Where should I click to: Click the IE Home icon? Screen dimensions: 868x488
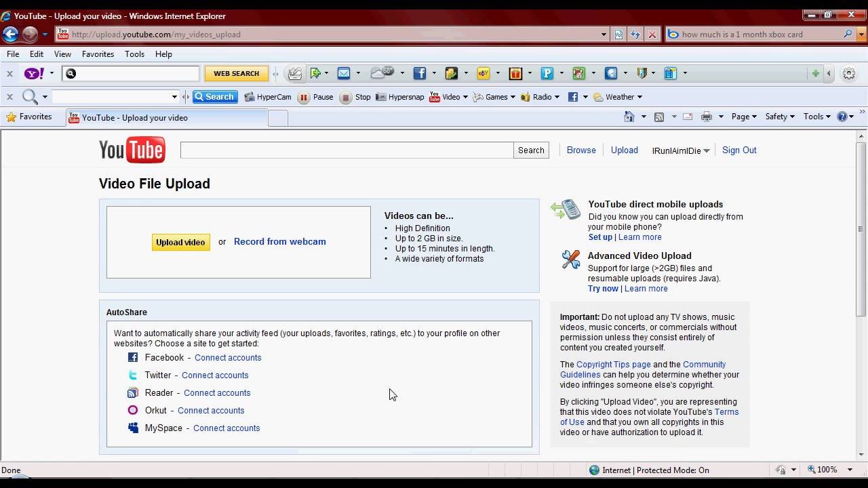click(630, 117)
